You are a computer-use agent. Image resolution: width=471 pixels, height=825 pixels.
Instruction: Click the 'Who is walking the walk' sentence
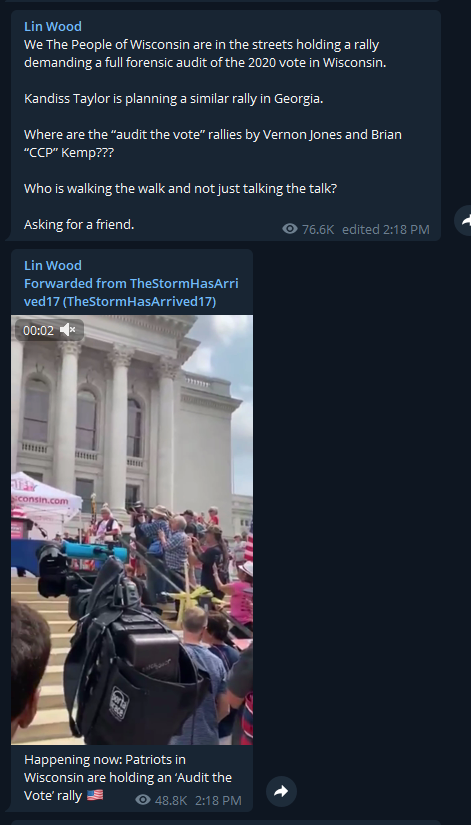click(x=180, y=188)
